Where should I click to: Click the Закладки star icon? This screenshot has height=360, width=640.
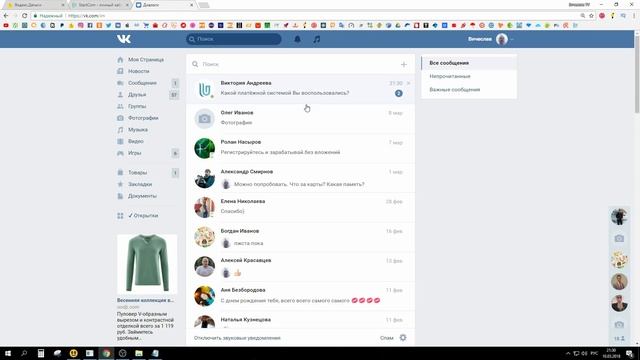tap(120, 184)
